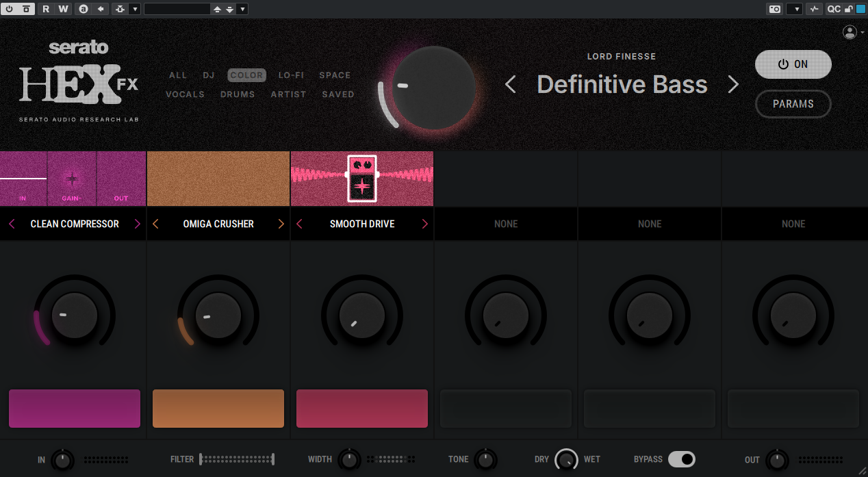Click the WIDTH knob
This screenshot has width=868, height=477.
click(349, 460)
